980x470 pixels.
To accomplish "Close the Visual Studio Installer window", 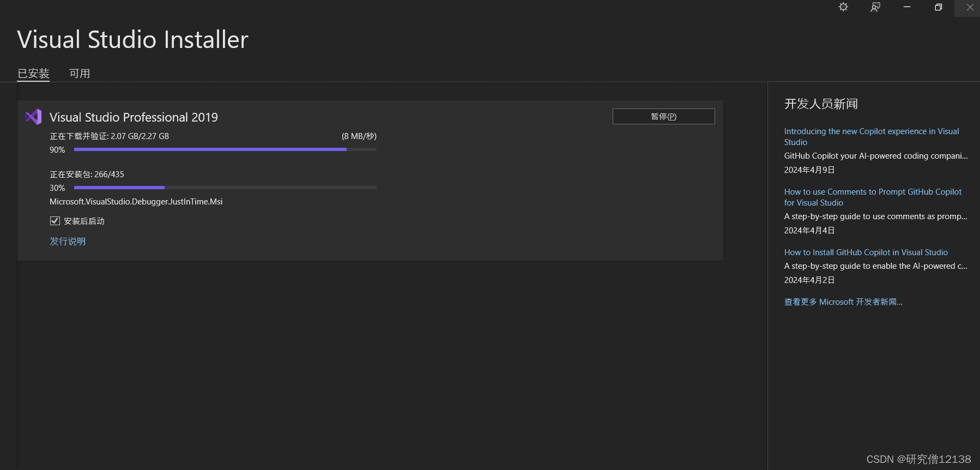I will tap(970, 7).
